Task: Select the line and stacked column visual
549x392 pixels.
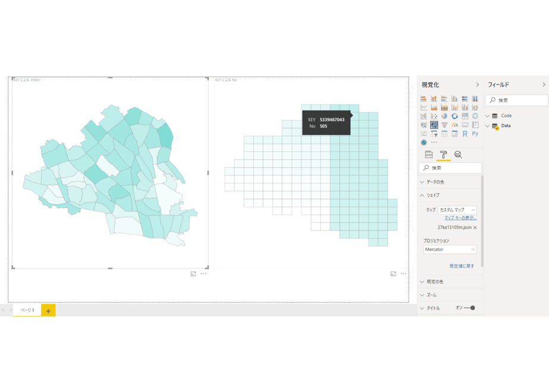Action: tap(455, 107)
